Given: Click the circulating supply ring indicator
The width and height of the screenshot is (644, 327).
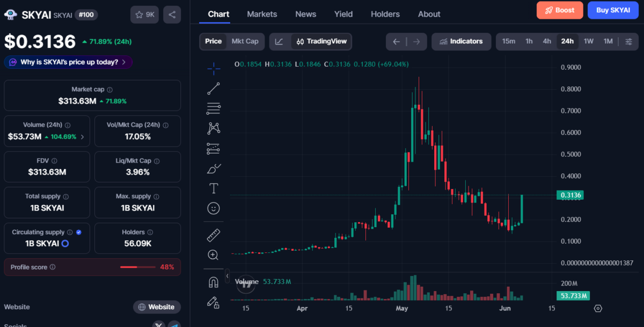Looking at the screenshot, I should point(65,244).
